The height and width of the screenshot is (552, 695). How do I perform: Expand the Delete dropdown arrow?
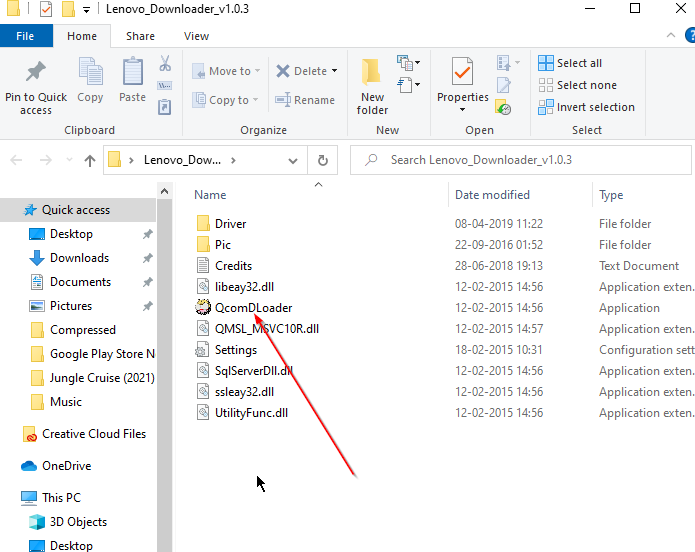point(334,70)
